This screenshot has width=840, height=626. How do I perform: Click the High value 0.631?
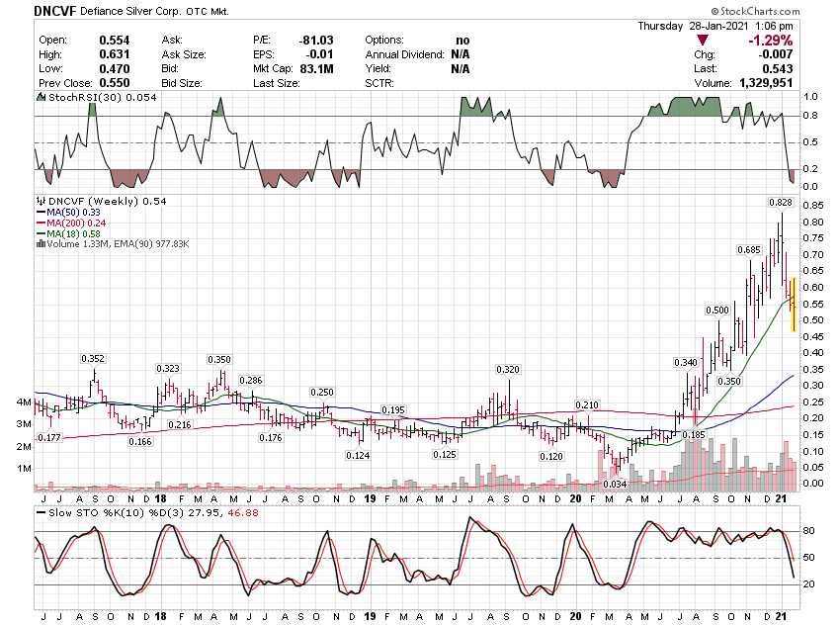(115, 54)
